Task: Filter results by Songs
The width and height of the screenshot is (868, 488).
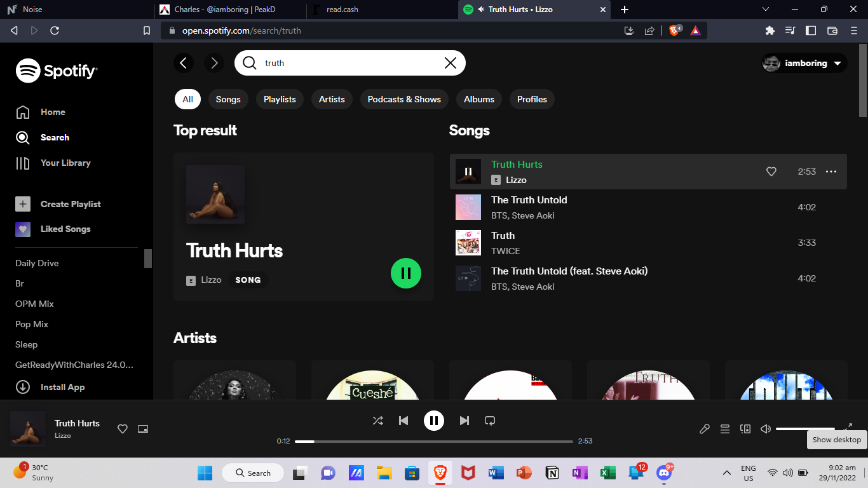Action: tap(228, 99)
